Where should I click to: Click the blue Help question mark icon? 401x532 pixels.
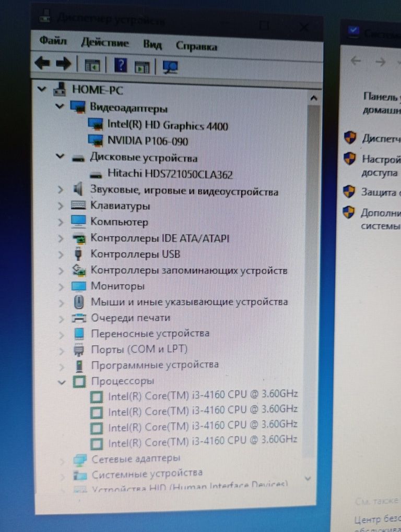tap(121, 65)
